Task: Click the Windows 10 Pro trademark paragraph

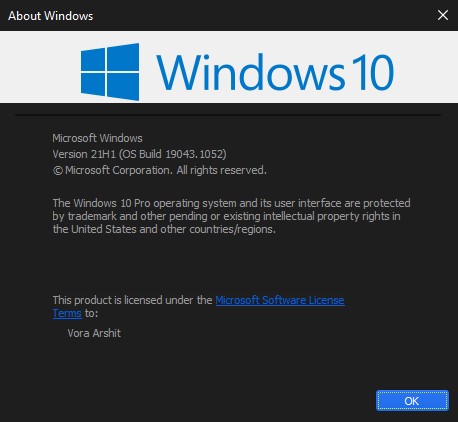Action: click(x=231, y=216)
